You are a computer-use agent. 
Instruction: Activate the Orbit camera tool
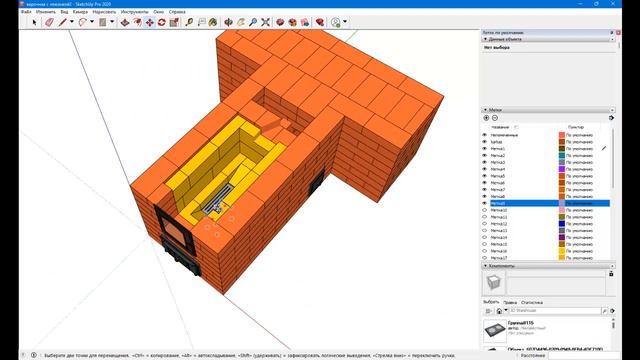tap(229, 22)
